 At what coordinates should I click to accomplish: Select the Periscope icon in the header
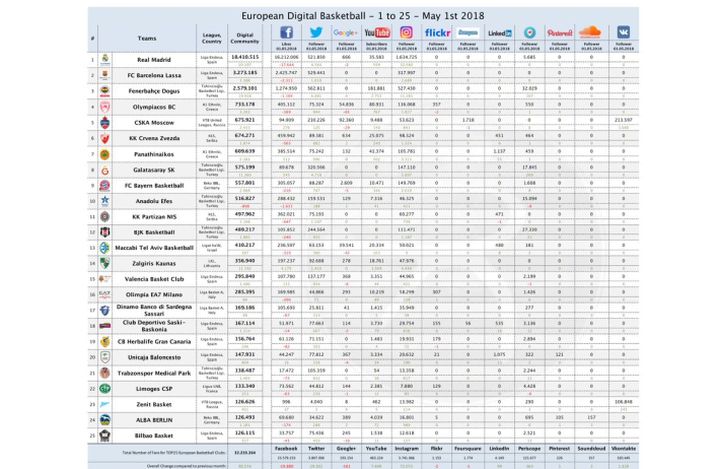(x=529, y=33)
